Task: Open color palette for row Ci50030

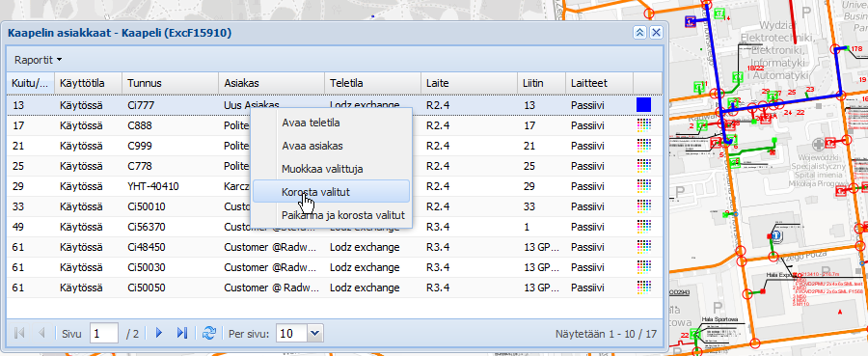Action: click(644, 267)
